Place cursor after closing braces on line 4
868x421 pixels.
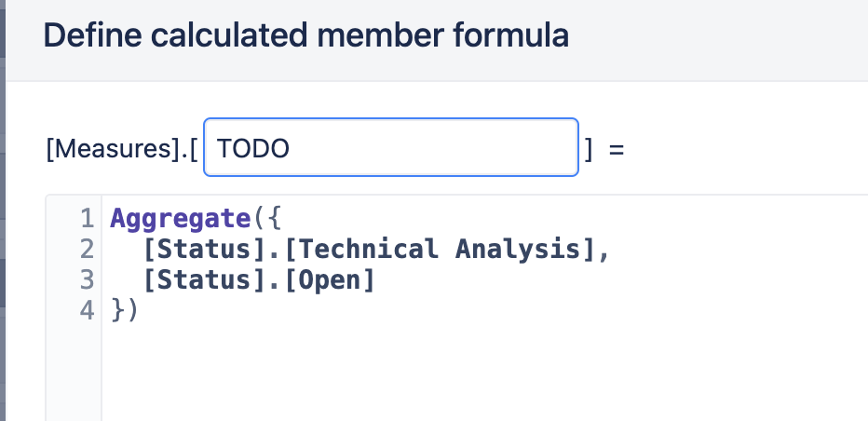click(x=139, y=311)
